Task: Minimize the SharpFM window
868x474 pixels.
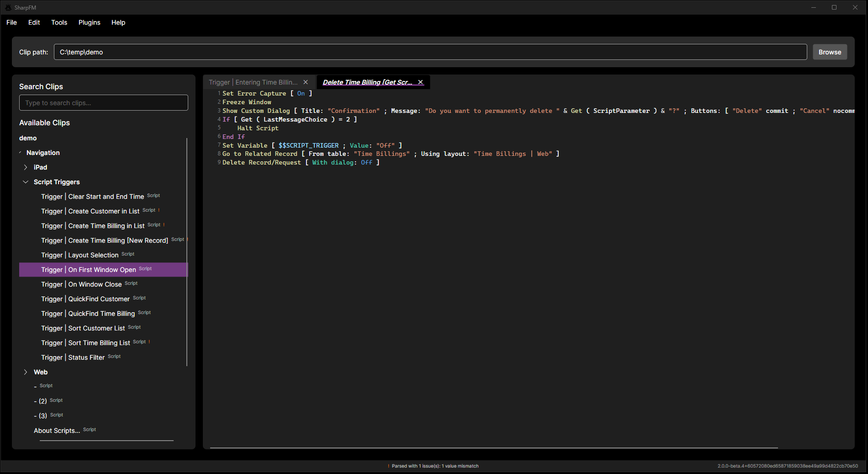Action: click(x=814, y=7)
